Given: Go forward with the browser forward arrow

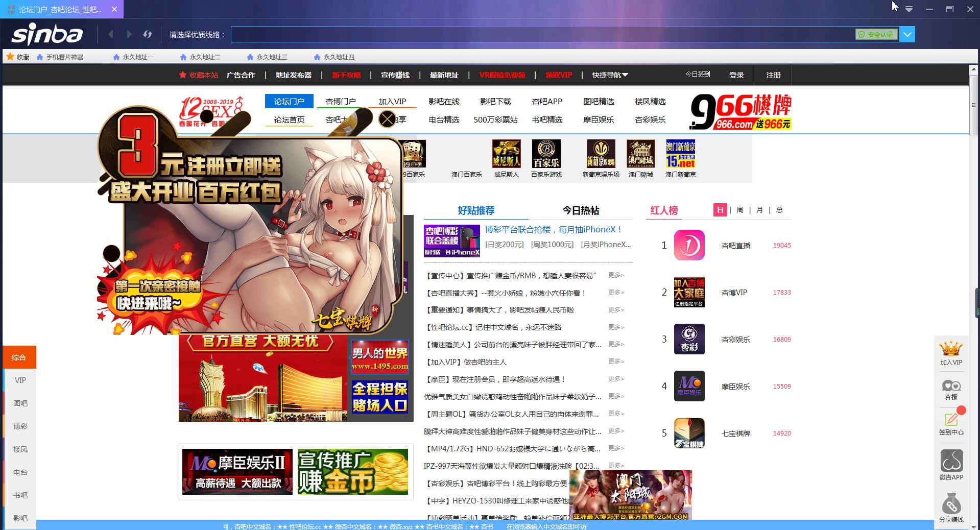Looking at the screenshot, I should pyautogui.click(x=129, y=34).
